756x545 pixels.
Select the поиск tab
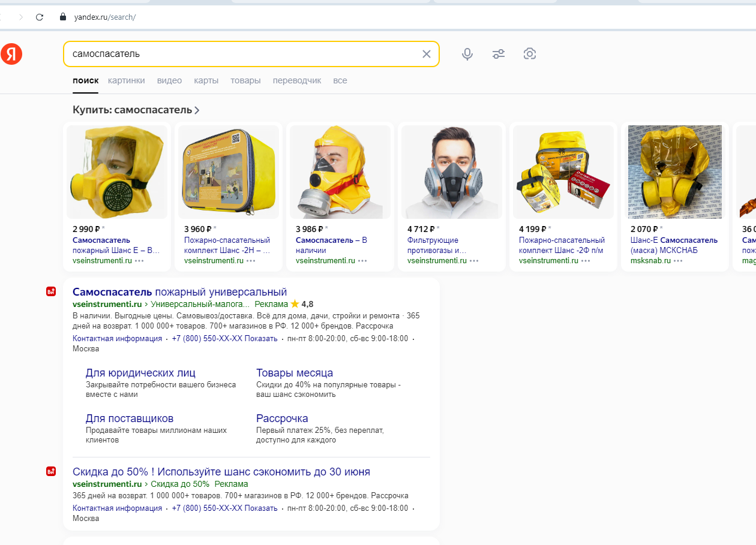coord(86,80)
